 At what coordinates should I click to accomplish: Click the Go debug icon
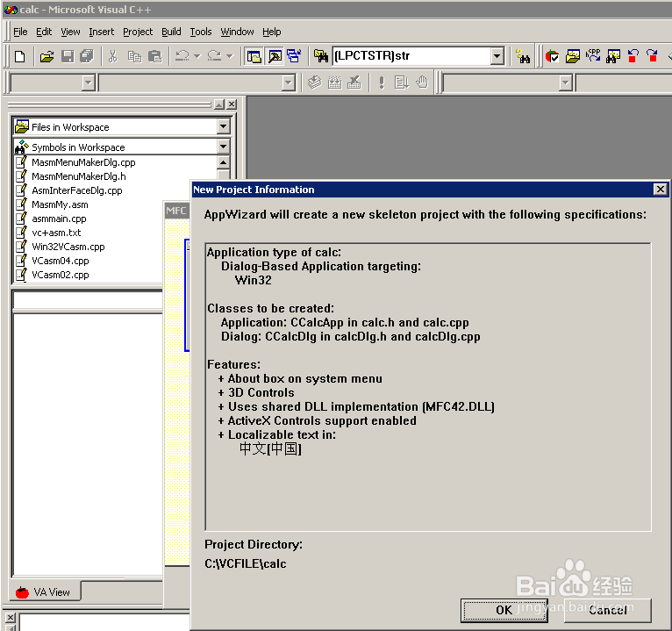point(402,82)
